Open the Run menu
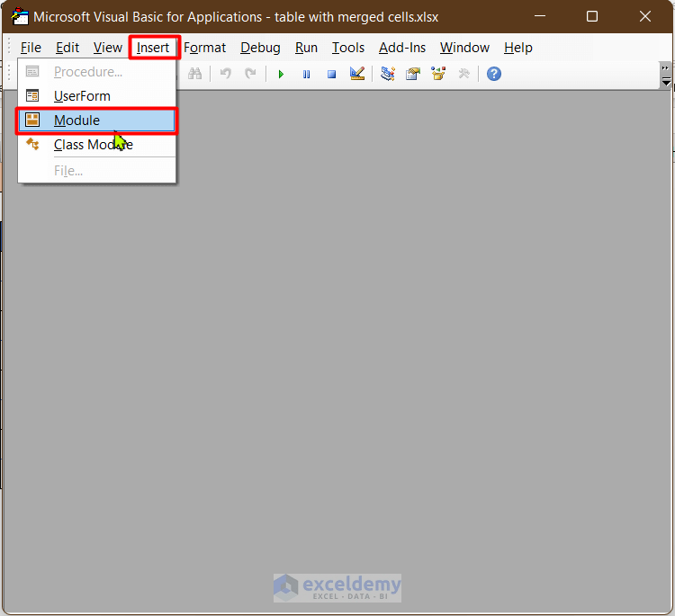This screenshot has width=675, height=616. [x=306, y=48]
